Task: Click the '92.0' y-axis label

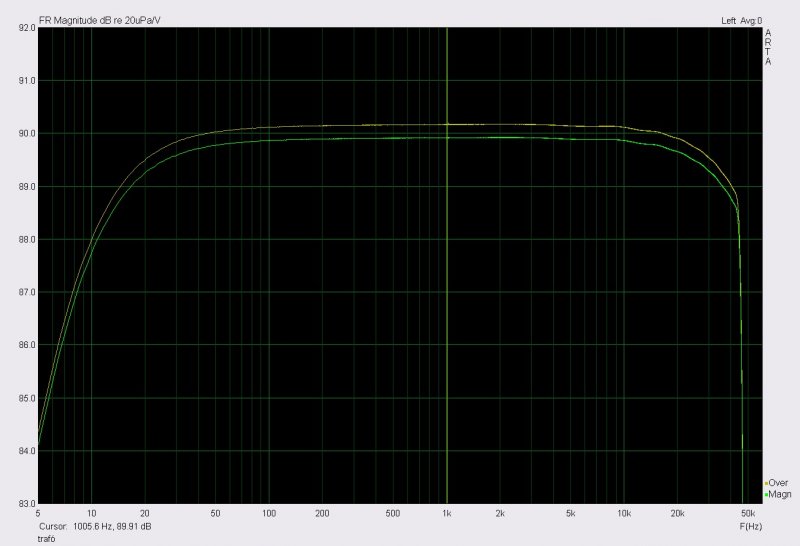Action: tap(28, 28)
